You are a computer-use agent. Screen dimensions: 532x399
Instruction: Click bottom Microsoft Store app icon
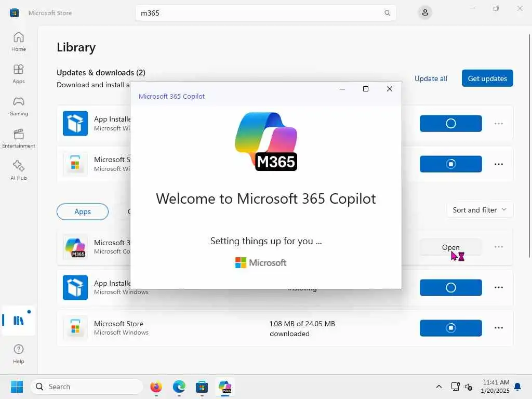coord(75,328)
